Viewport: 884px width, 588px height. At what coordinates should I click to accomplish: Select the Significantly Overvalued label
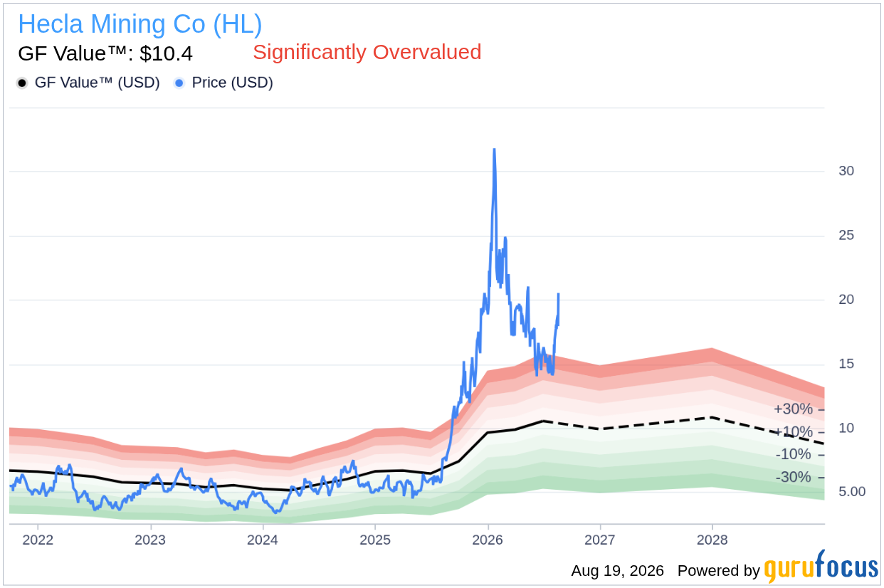tap(367, 52)
